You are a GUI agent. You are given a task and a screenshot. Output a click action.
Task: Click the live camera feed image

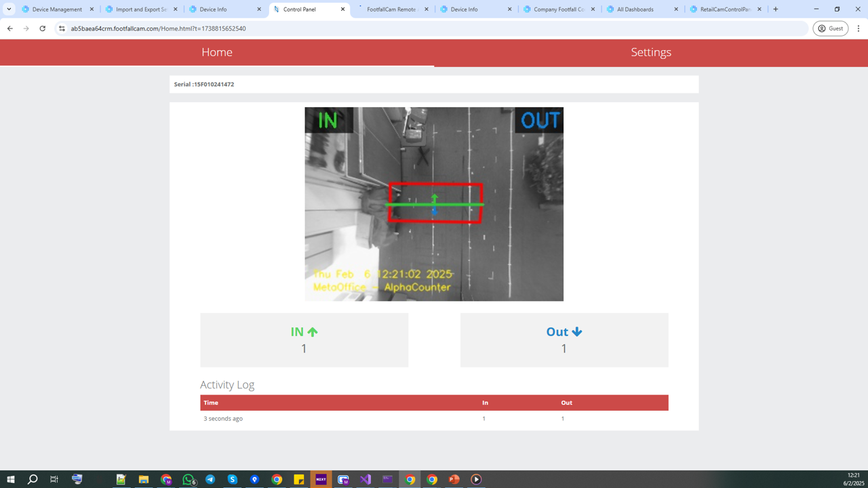(x=434, y=203)
